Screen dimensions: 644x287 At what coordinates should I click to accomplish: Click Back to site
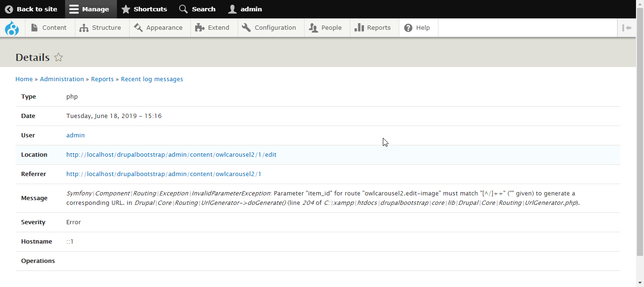click(x=31, y=9)
